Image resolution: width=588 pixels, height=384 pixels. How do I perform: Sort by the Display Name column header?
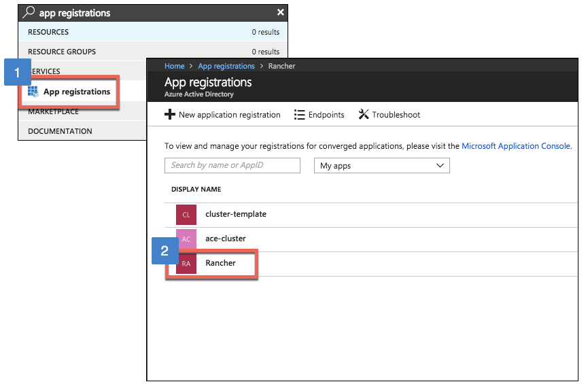[x=196, y=189]
